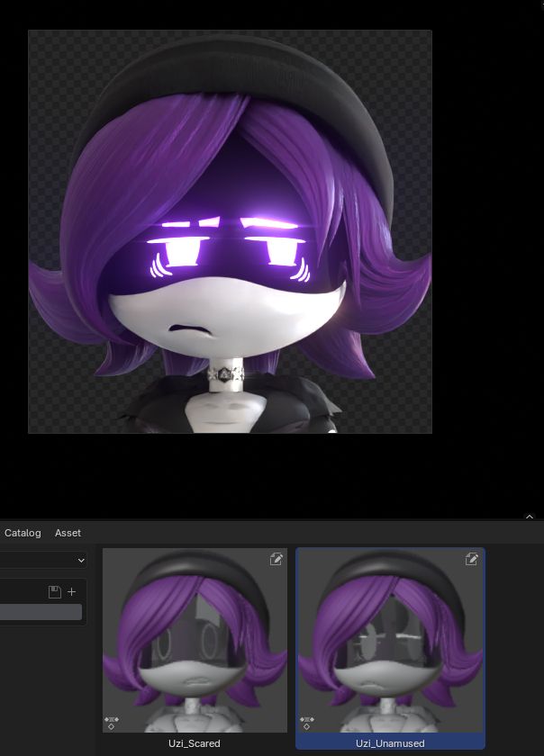The height and width of the screenshot is (756, 544).
Task: Click the Uzi_Unamused asset name label
Action: click(x=390, y=743)
